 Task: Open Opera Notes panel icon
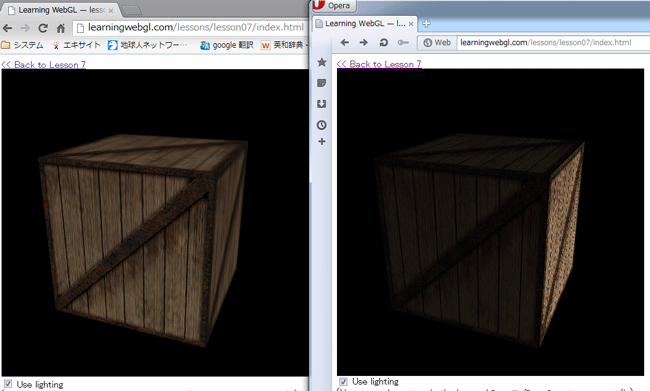point(322,83)
